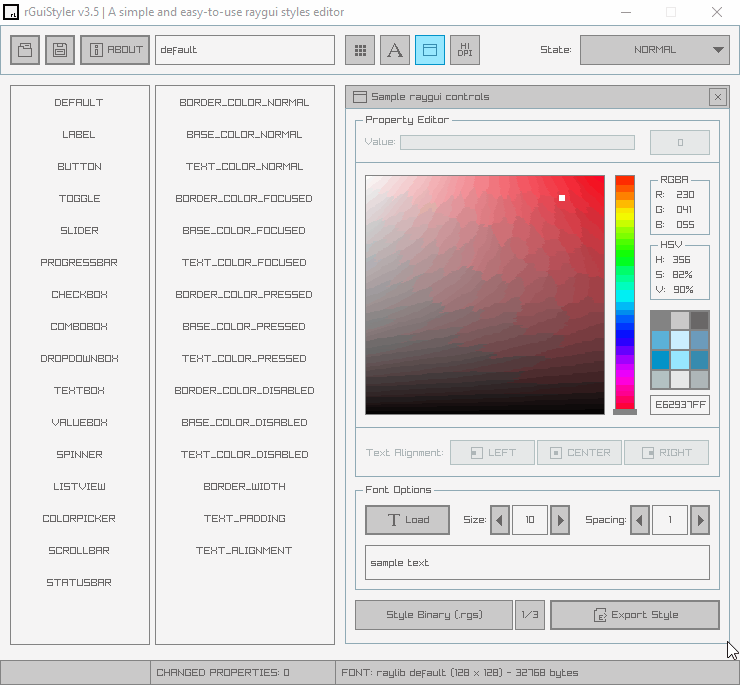Click the Property Editor value box
Image resolution: width=740 pixels, height=685 pixels.
tap(680, 142)
